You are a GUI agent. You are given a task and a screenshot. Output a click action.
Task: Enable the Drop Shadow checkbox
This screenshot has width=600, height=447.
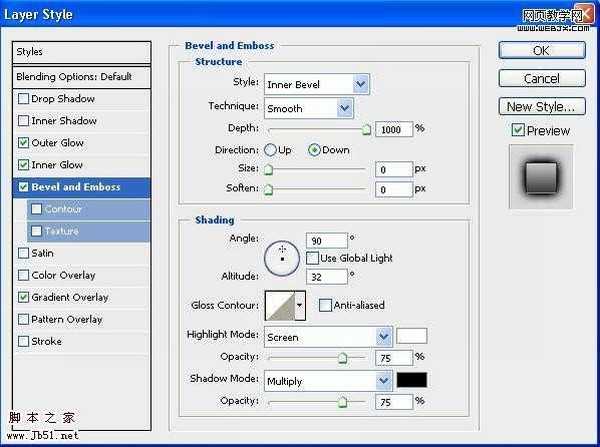(x=23, y=99)
